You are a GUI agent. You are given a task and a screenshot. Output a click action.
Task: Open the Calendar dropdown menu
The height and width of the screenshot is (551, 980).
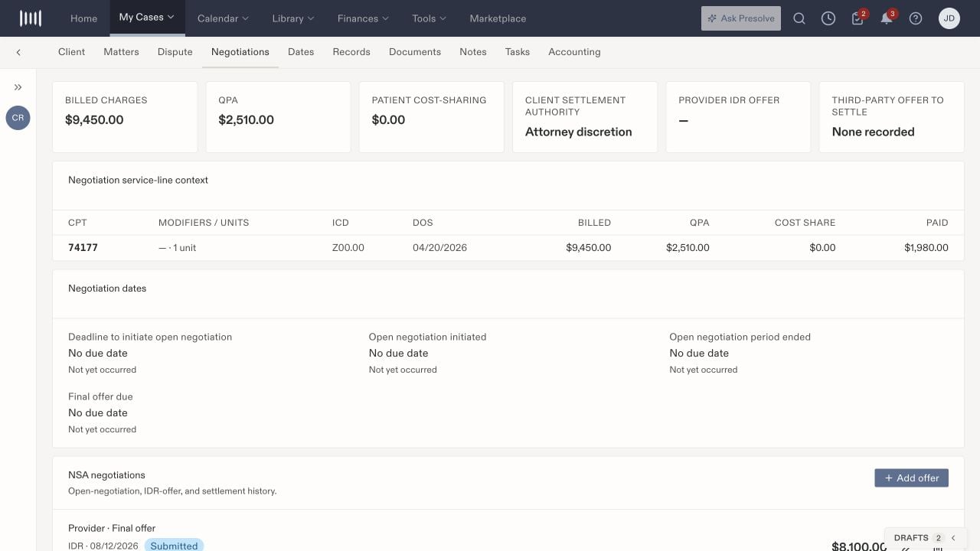[x=223, y=18]
